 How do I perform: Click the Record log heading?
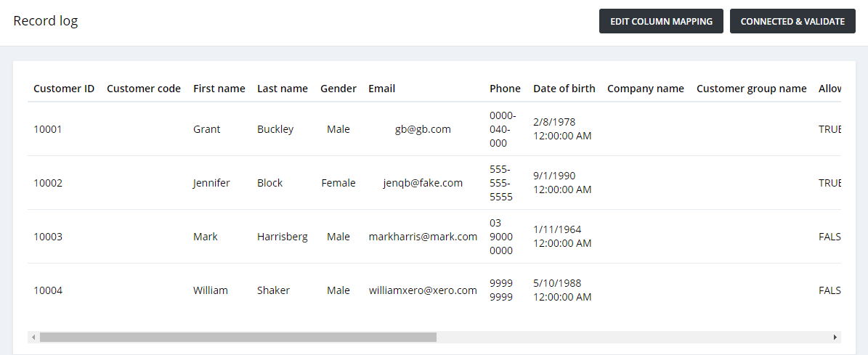click(x=45, y=21)
